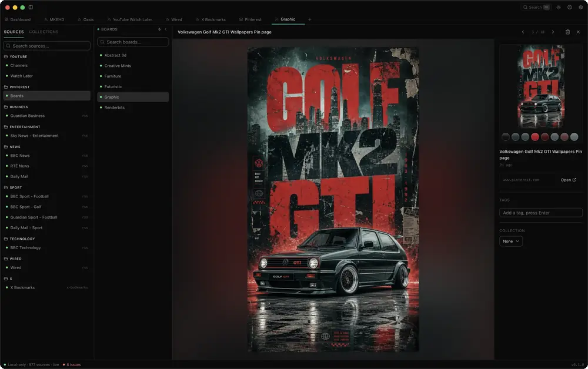Click the Search sources field
Image resolution: width=588 pixels, height=369 pixels.
pos(47,46)
